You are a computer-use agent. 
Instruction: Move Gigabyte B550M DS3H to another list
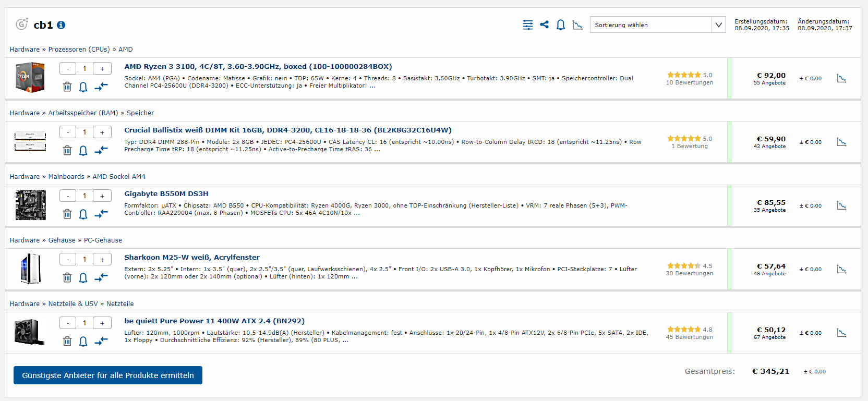tap(101, 214)
